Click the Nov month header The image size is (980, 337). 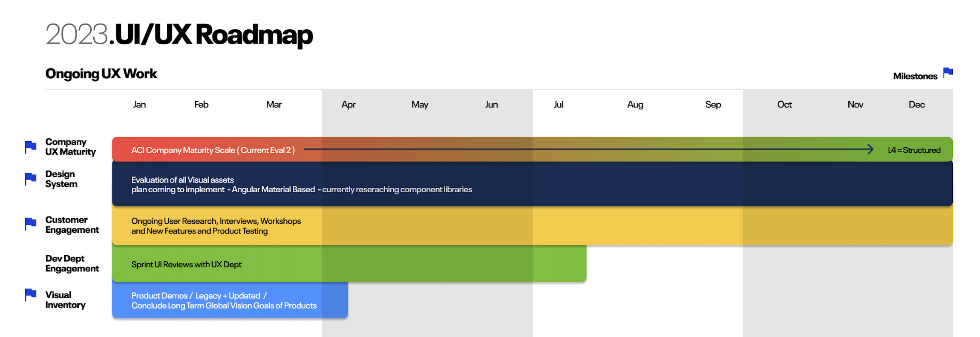[855, 105]
